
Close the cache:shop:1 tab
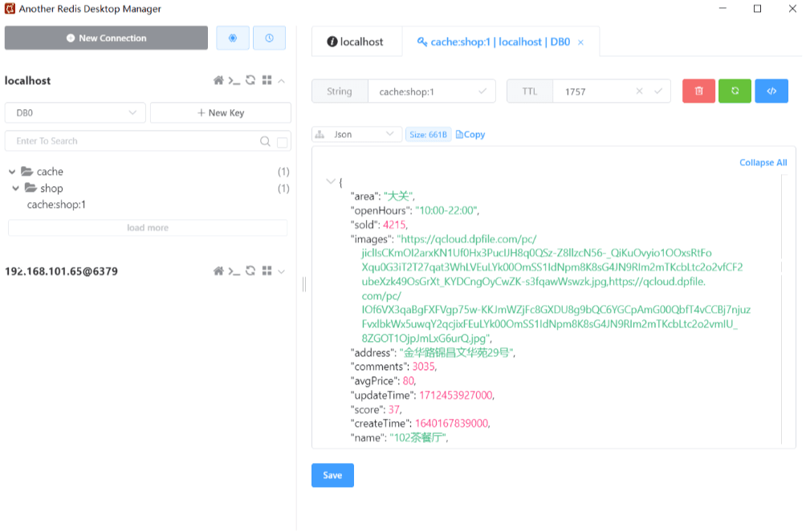click(581, 43)
